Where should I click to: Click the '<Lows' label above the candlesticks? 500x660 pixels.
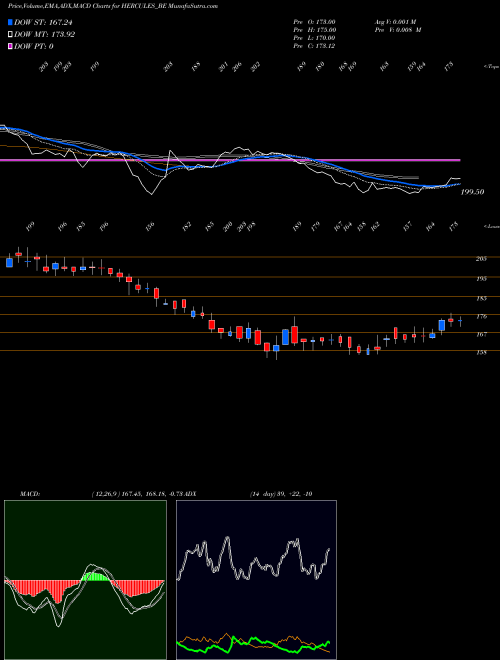coord(491,226)
